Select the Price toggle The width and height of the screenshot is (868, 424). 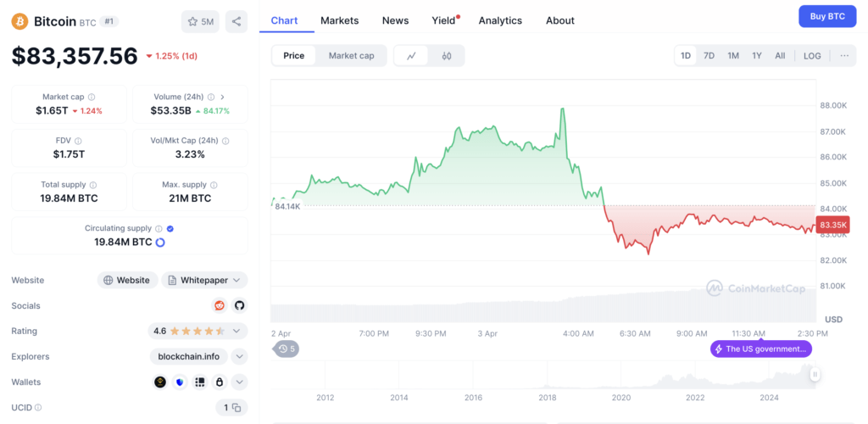point(294,56)
